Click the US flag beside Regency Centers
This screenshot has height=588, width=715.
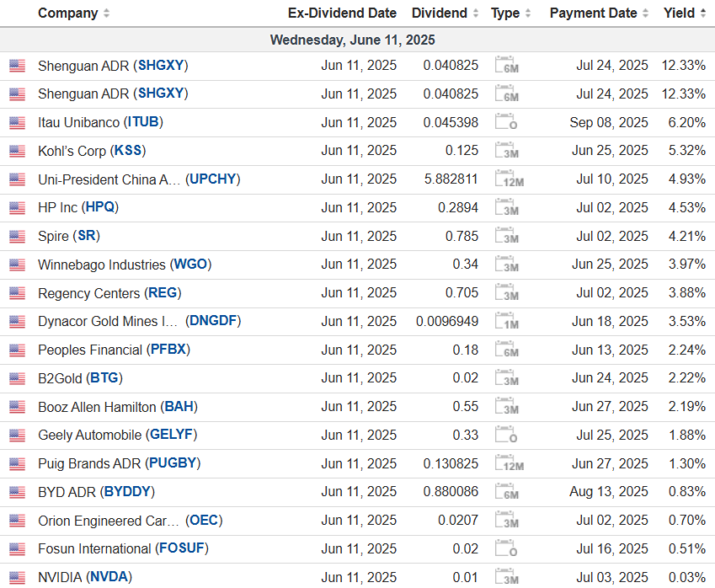coord(17,294)
